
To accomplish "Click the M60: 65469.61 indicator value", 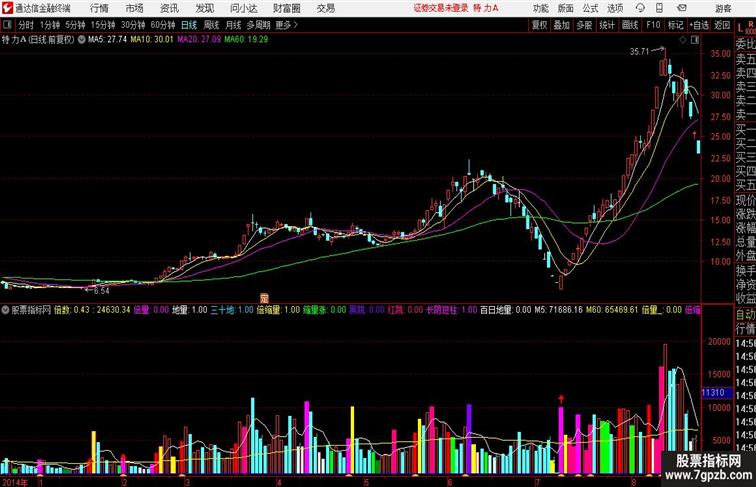I will pyautogui.click(x=612, y=310).
